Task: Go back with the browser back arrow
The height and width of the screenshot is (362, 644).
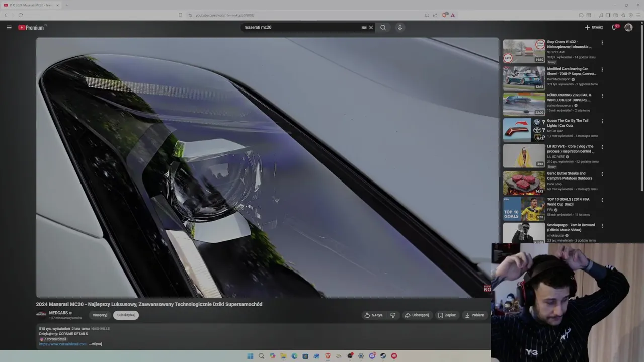Action: [6, 15]
